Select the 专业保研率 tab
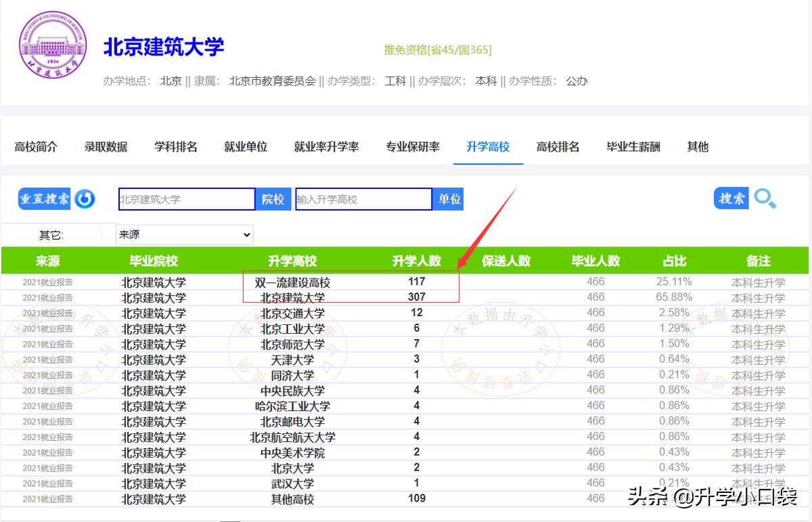The height and width of the screenshot is (522, 812). point(412,146)
